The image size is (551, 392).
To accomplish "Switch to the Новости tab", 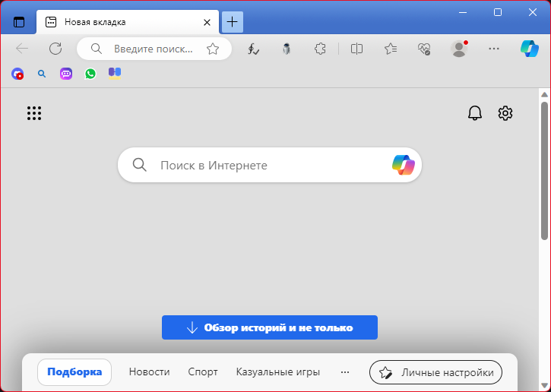I will coord(149,372).
